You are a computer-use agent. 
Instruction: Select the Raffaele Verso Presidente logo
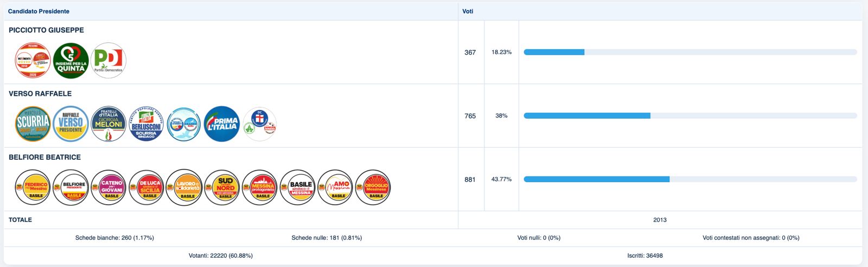point(71,124)
